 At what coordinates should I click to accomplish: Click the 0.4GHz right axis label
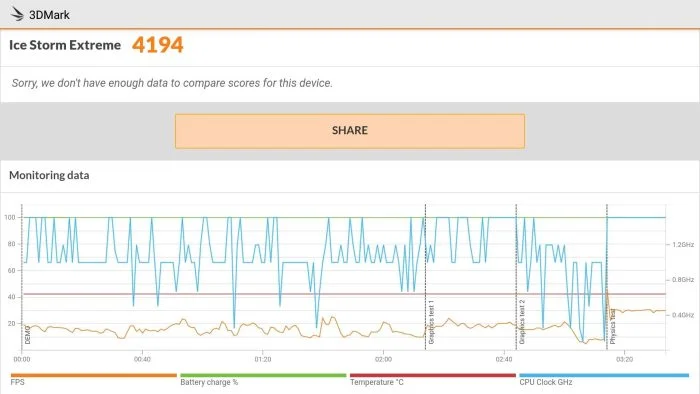[683, 315]
